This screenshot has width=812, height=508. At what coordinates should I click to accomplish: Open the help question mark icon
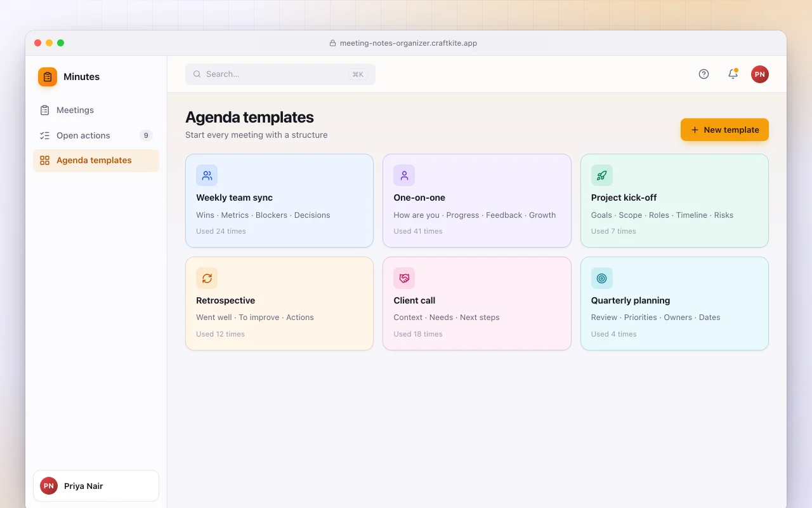704,74
